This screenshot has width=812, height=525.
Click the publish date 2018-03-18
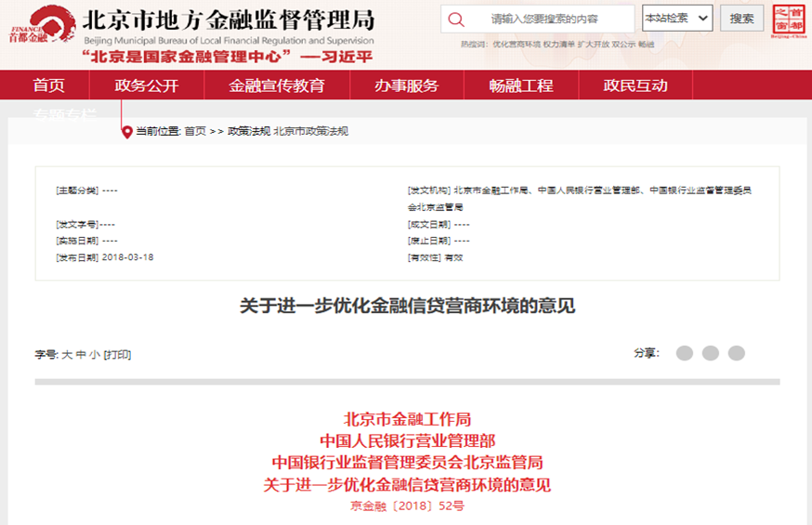128,257
